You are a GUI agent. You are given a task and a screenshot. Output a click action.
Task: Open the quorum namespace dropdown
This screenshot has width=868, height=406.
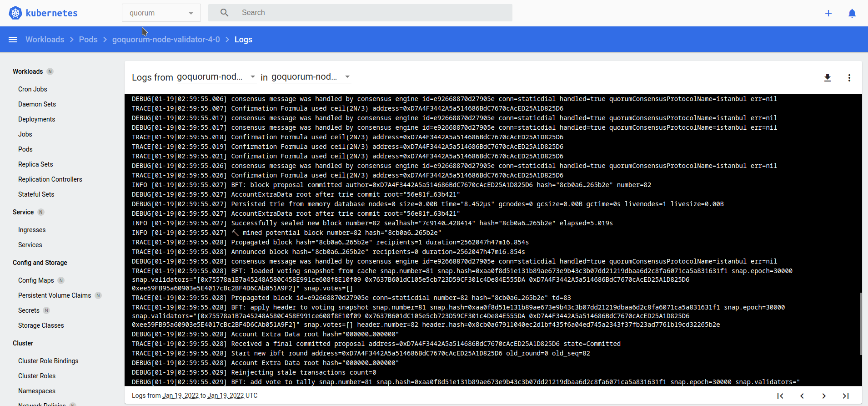161,13
